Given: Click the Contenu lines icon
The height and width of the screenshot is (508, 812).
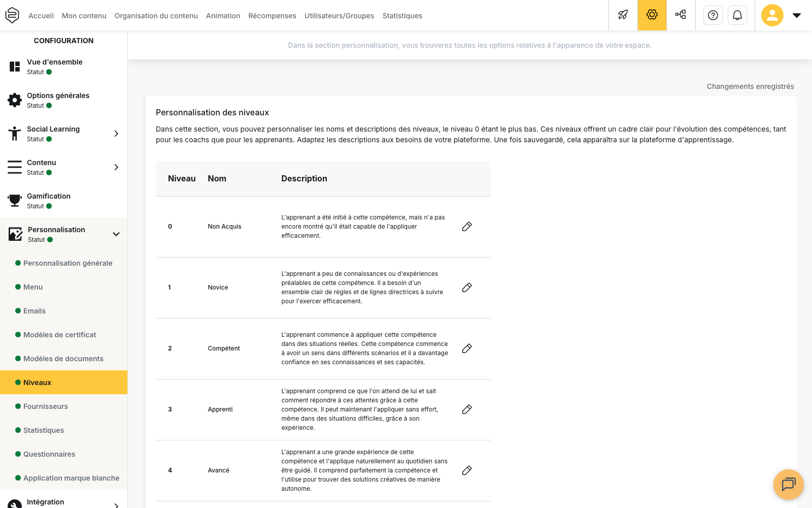Looking at the screenshot, I should (x=15, y=167).
